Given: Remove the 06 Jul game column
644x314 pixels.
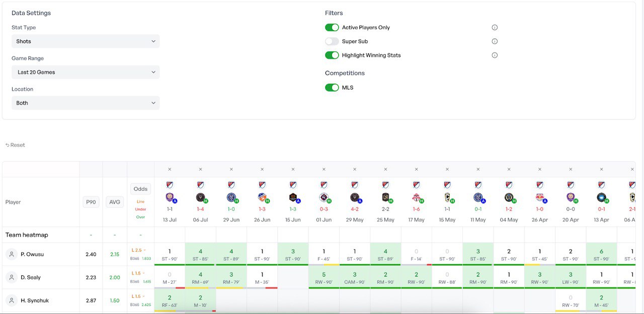Looking at the screenshot, I should [200, 169].
